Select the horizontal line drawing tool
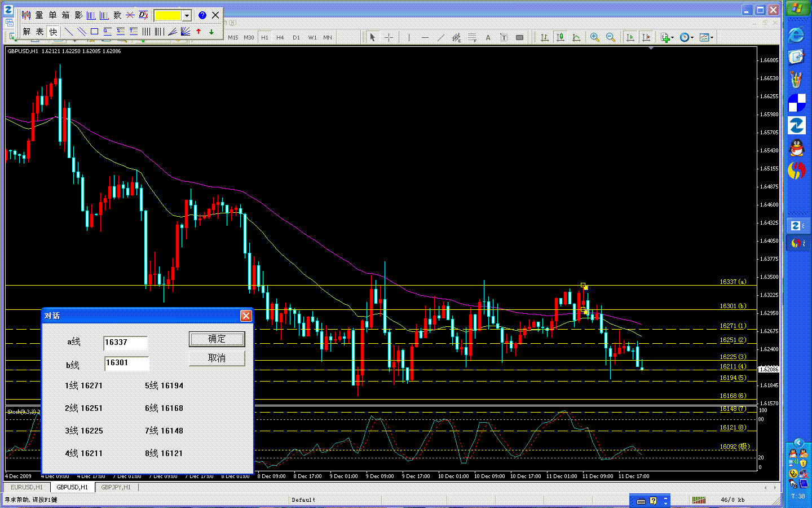This screenshot has height=508, width=812. click(425, 37)
